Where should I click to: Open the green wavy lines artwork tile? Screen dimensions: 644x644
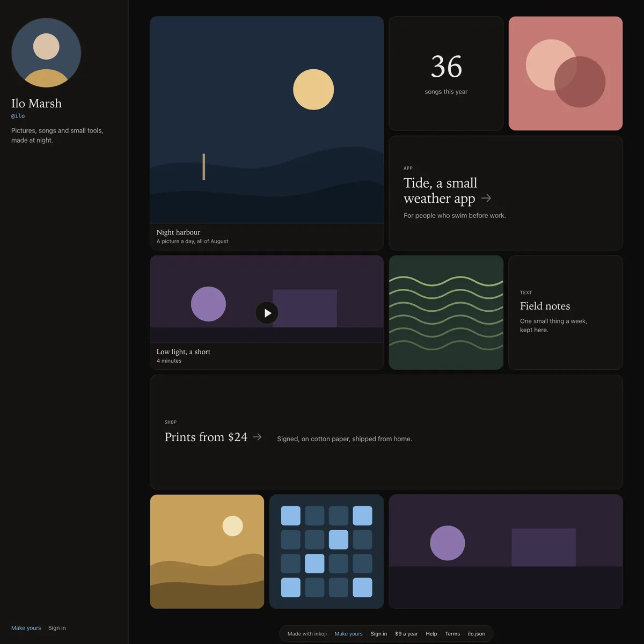(x=446, y=312)
